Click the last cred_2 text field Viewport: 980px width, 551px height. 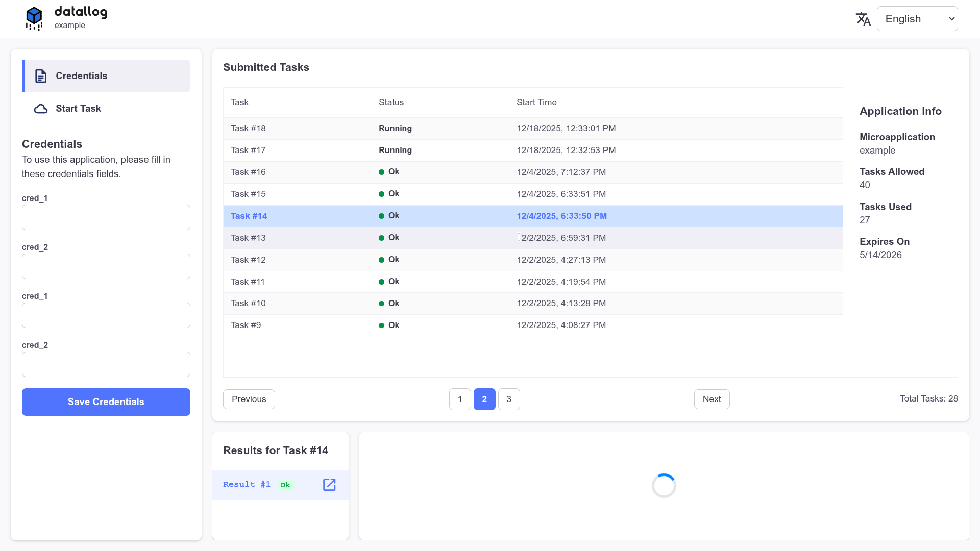coord(106,365)
